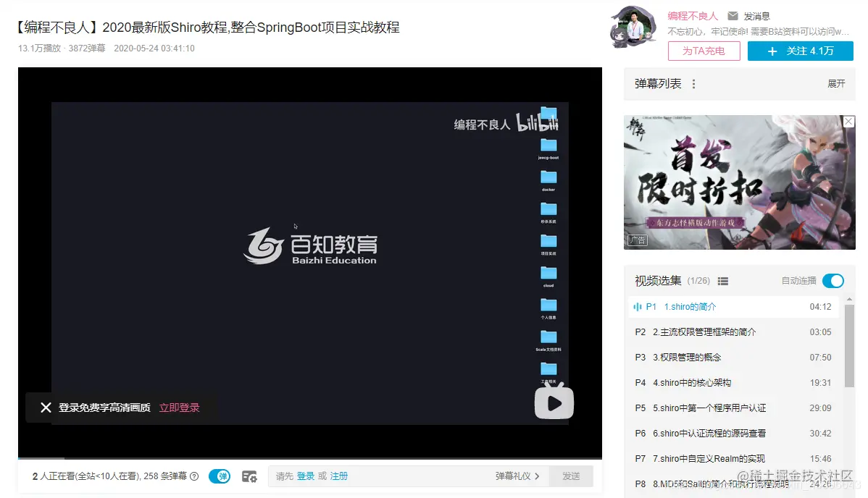Play video with the TV play button
The height and width of the screenshot is (498, 868).
554,402
